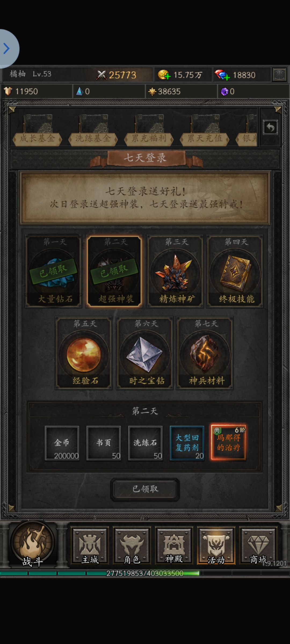290x644 pixels.
Task: Select day four 终极技能 reward
Action: (x=235, y=271)
